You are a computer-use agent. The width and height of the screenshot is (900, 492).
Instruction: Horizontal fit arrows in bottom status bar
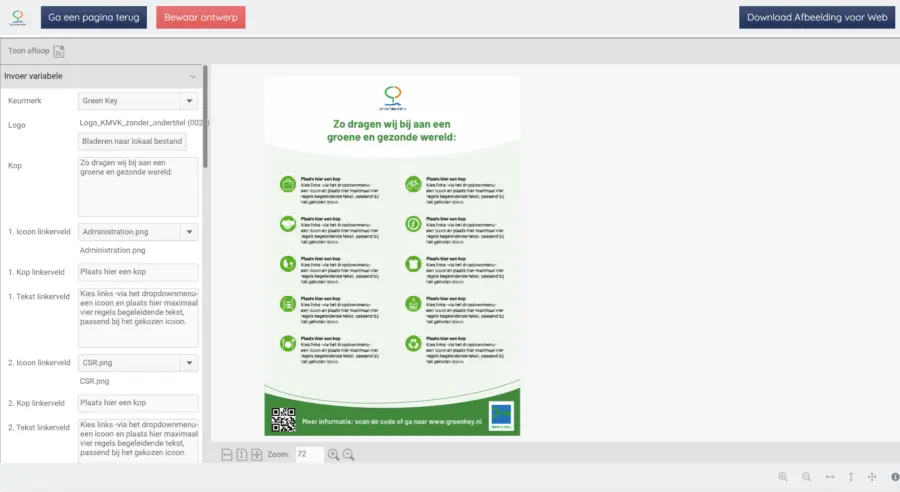pyautogui.click(x=830, y=477)
